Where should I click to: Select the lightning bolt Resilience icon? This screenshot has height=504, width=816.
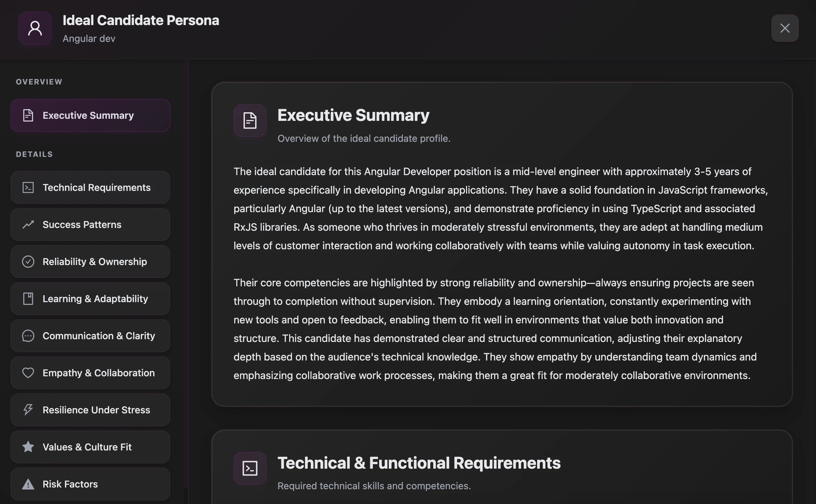(28, 410)
